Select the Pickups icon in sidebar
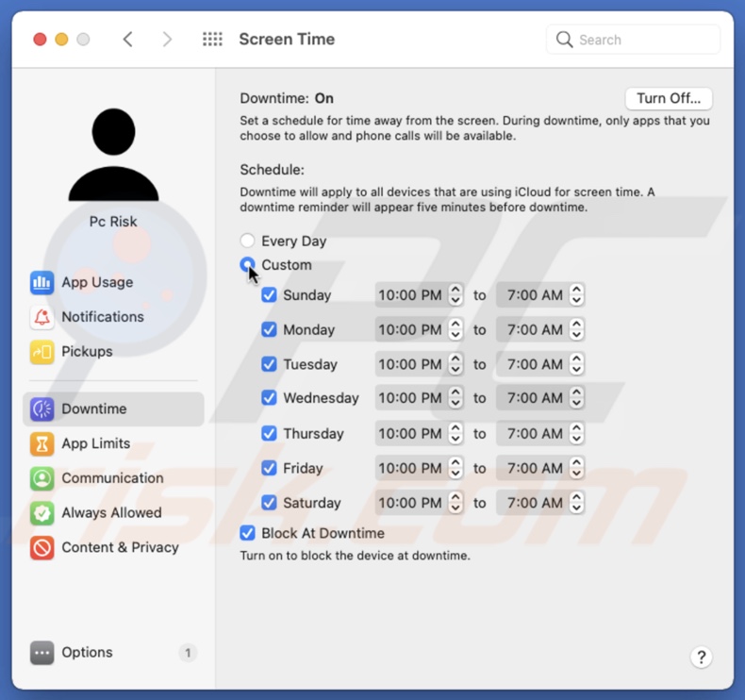Screen dimensions: 745x700 [x=41, y=352]
